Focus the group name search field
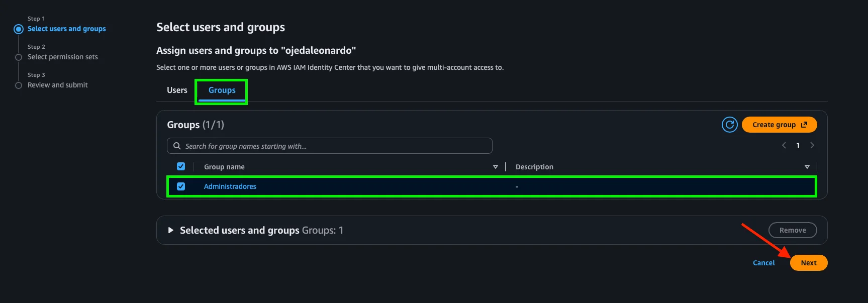Screen dimensions: 868x303 (330, 146)
